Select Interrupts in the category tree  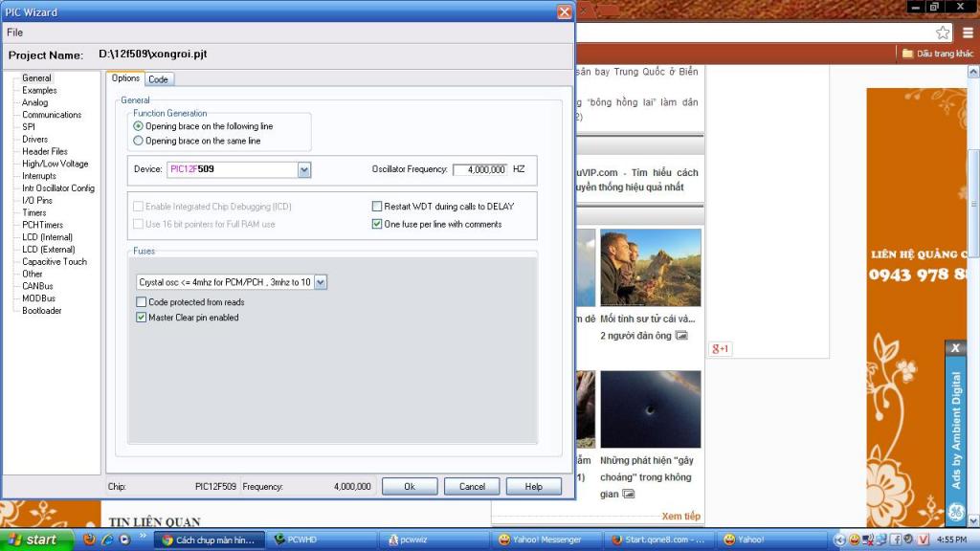(x=38, y=176)
